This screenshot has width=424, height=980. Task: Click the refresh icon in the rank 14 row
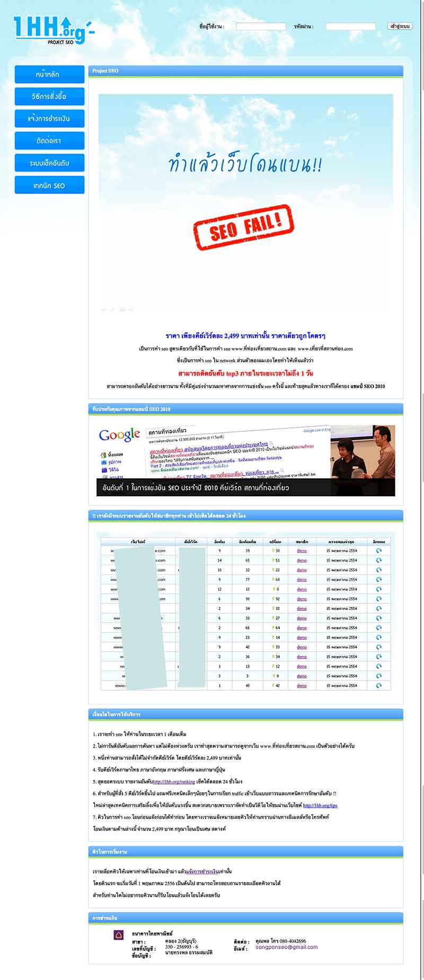click(378, 560)
